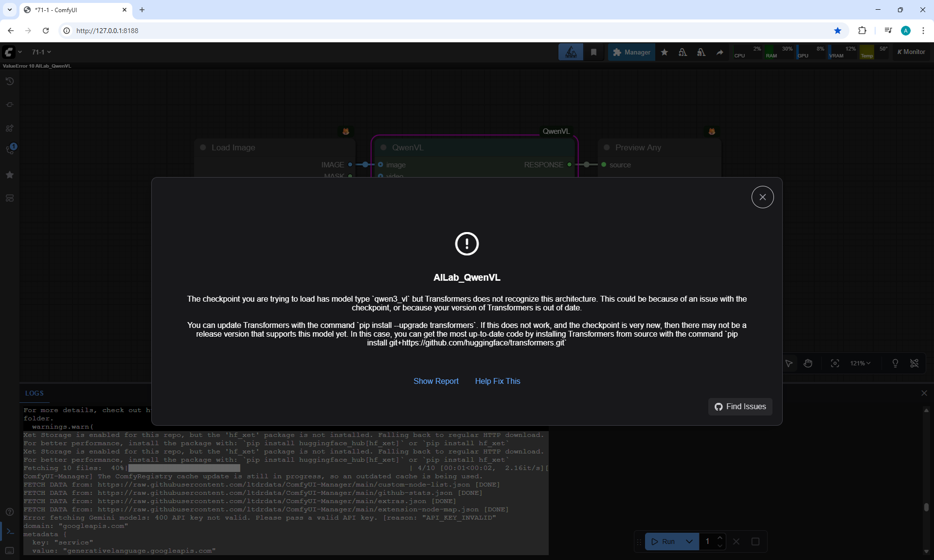
Task: Expand the Run button dropdown arrow
Action: [x=689, y=542]
